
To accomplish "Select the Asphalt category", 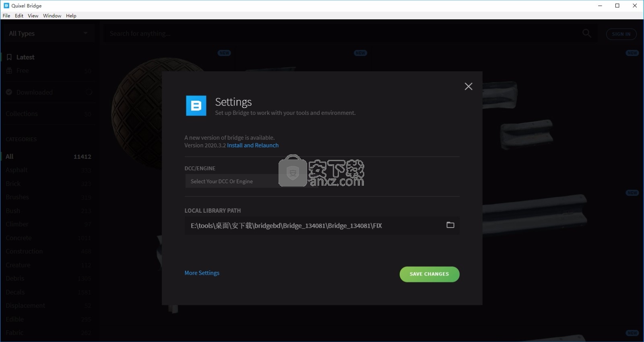I will [x=49, y=170].
